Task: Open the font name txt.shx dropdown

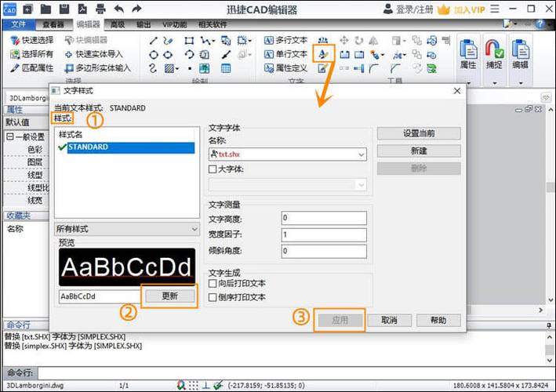Action: (x=361, y=155)
